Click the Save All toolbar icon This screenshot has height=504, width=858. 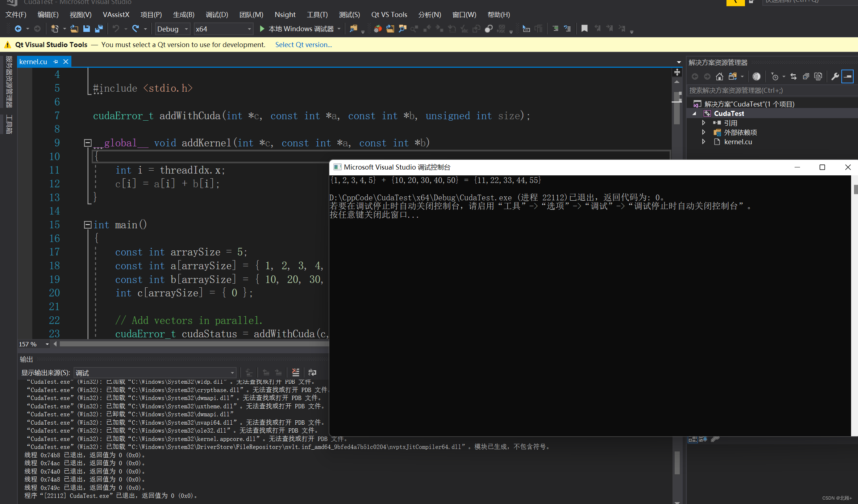pyautogui.click(x=99, y=29)
